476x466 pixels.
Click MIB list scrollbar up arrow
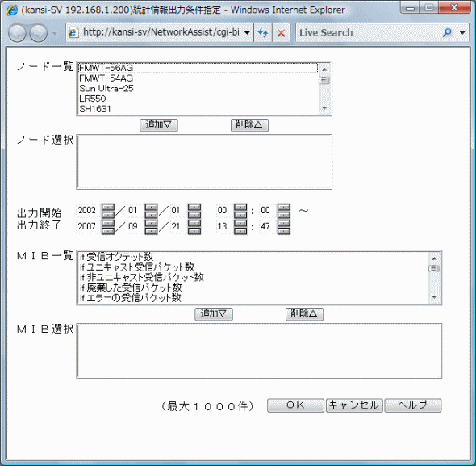434,258
